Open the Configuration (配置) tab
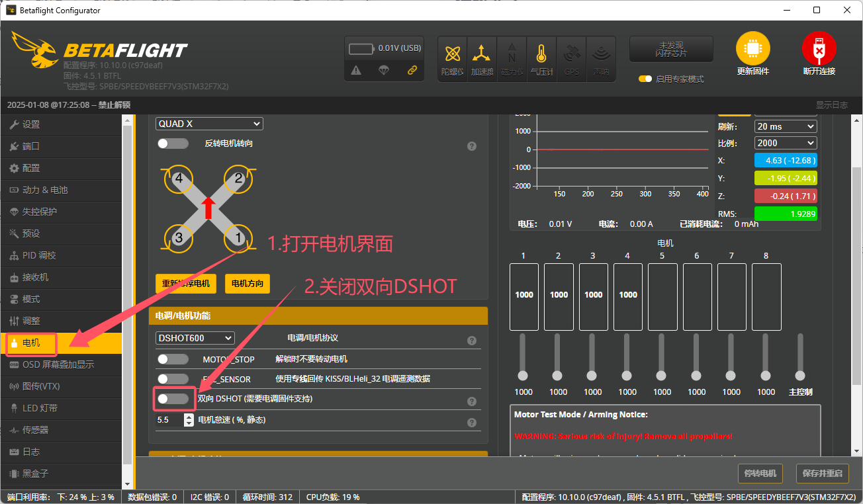Screen dimensions: 863x504 61,168
